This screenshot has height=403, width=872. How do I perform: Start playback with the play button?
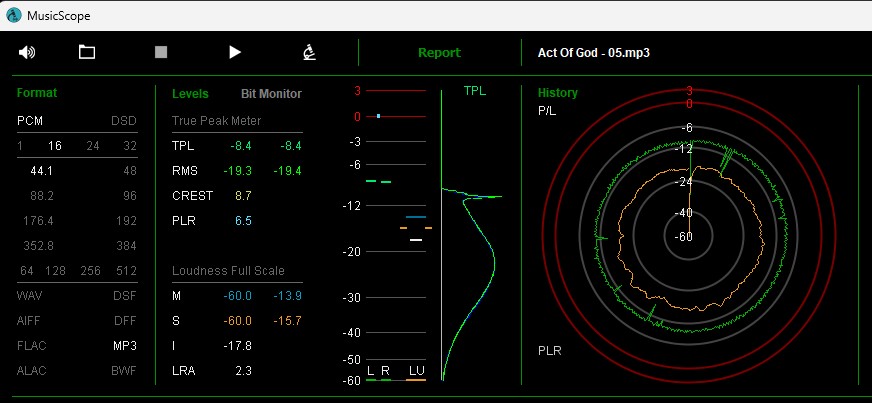coord(235,52)
